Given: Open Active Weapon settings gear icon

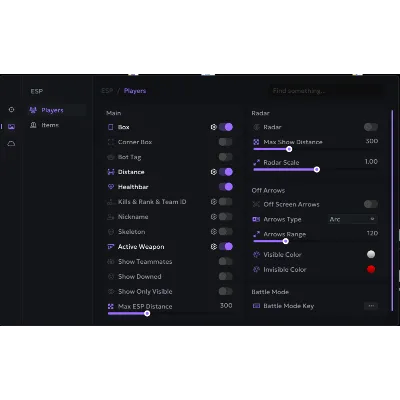Looking at the screenshot, I should (214, 247).
